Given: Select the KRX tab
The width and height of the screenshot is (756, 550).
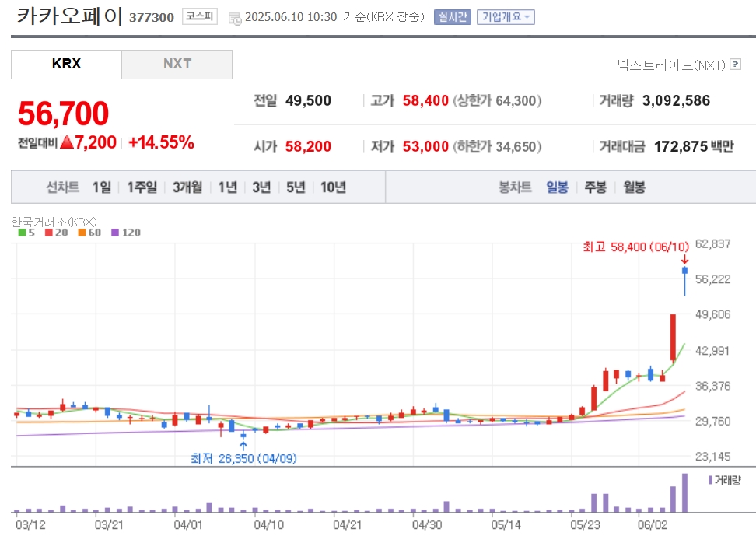Looking at the screenshot, I should pos(67,64).
